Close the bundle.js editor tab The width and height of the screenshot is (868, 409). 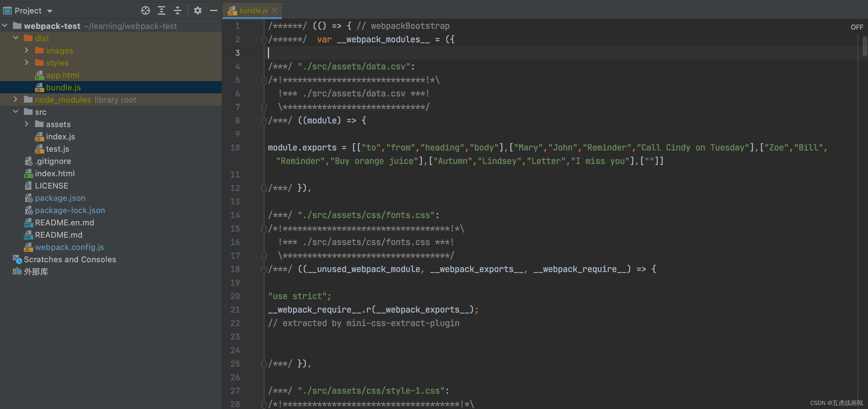coord(275,10)
